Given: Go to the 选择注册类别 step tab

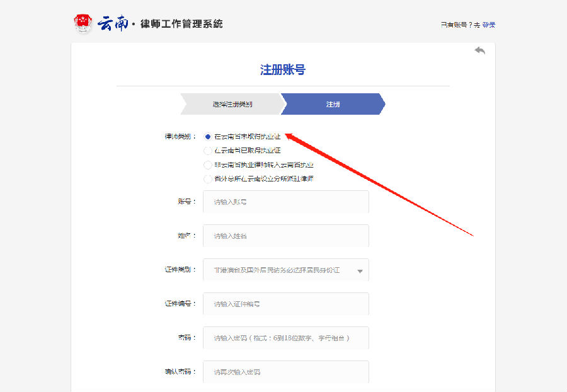Looking at the screenshot, I should click(x=232, y=104).
